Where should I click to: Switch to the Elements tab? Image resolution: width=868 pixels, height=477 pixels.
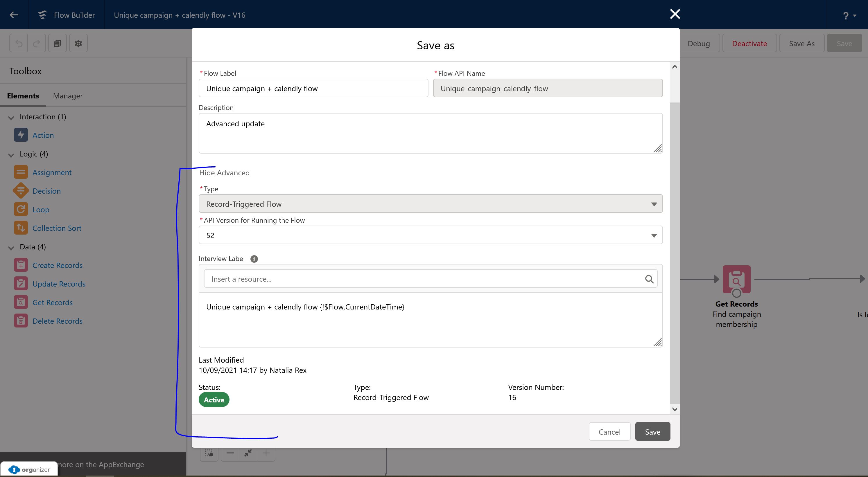[x=23, y=96]
